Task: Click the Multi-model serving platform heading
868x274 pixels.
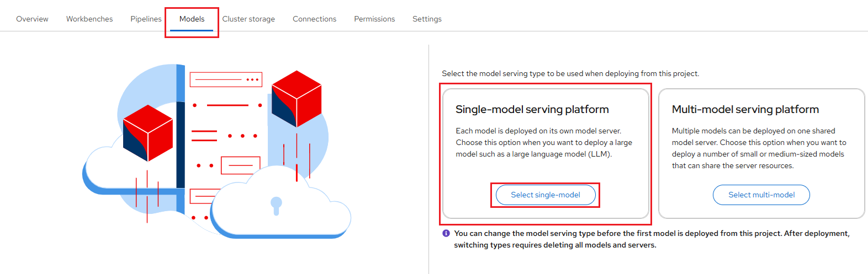Action: click(745, 109)
